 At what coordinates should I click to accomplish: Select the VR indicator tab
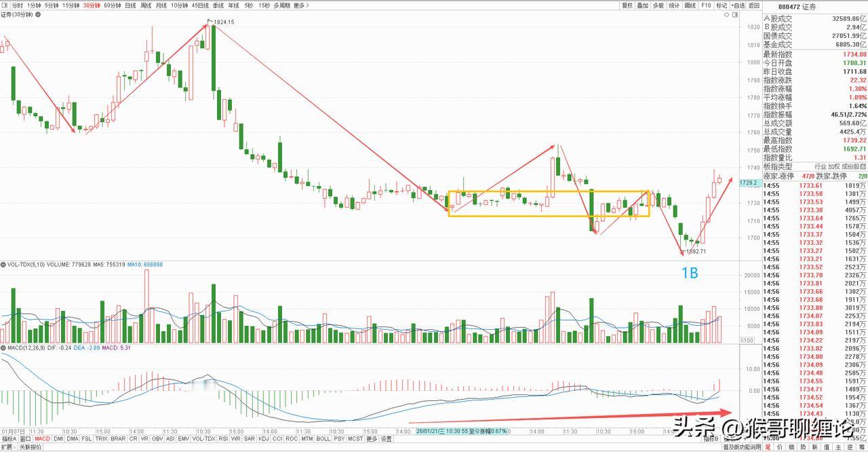144,438
